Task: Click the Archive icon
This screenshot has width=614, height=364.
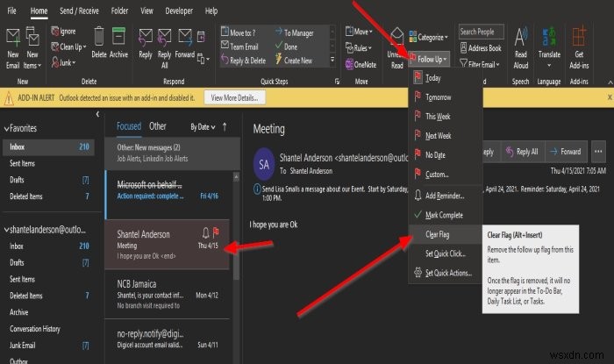Action: click(118, 37)
